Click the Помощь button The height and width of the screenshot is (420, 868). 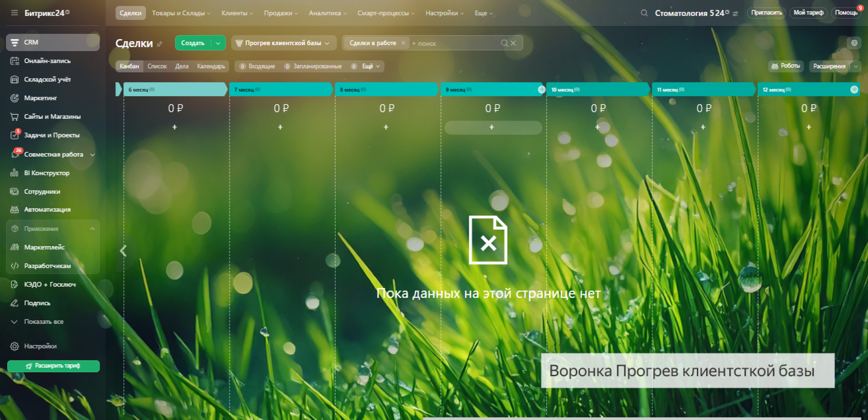tap(846, 13)
